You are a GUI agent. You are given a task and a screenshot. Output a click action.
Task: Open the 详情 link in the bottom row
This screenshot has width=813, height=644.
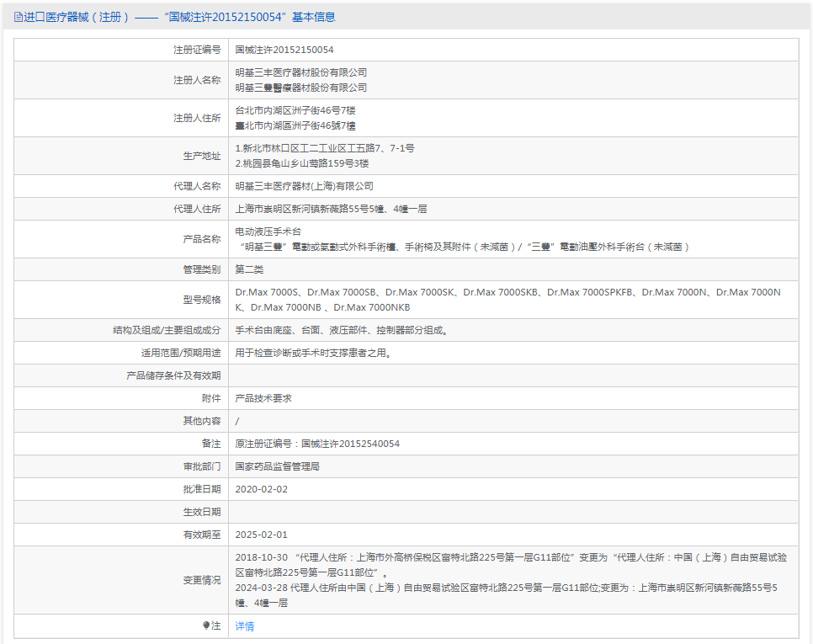244,626
